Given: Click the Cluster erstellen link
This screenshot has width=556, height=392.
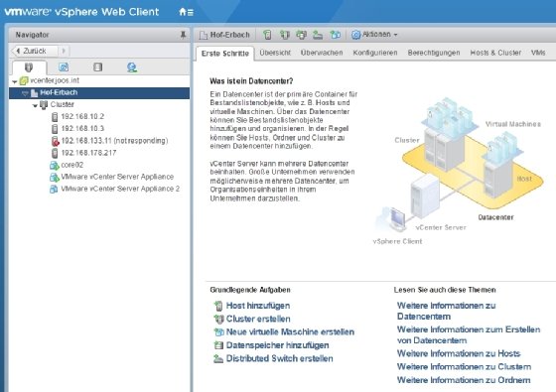Looking at the screenshot, I should point(258,319).
